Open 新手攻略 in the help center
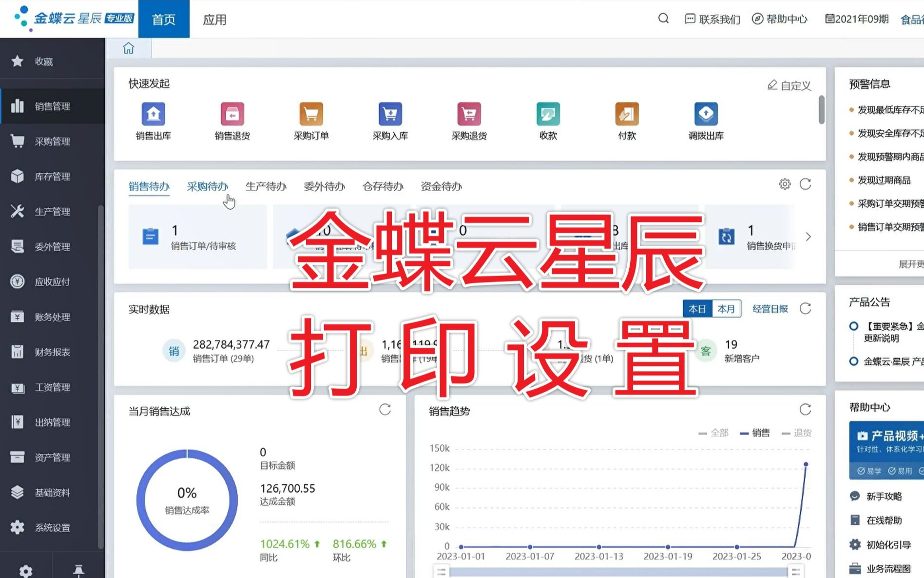 coord(876,496)
